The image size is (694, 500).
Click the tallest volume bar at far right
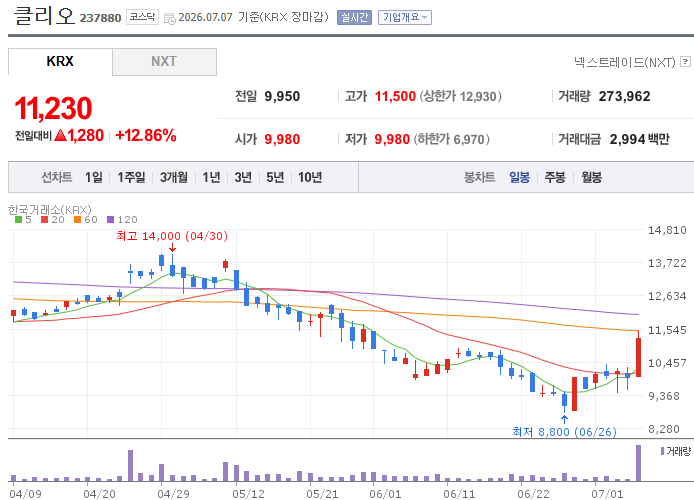[x=638, y=463]
